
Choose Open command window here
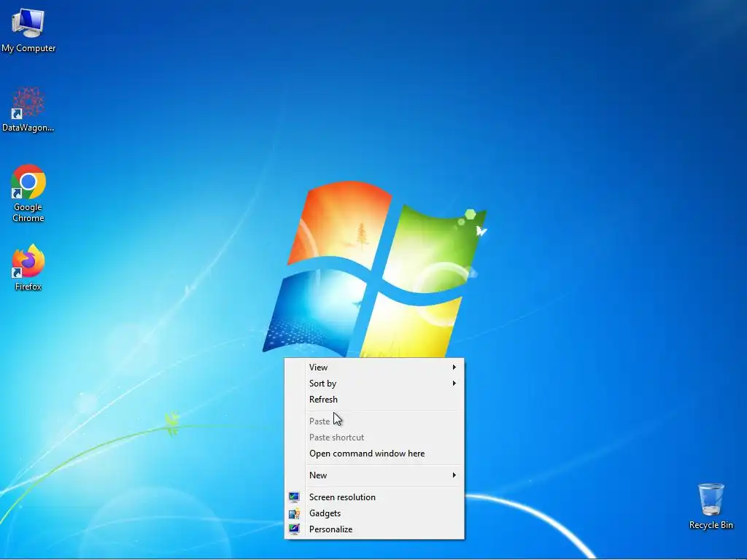tap(374, 454)
